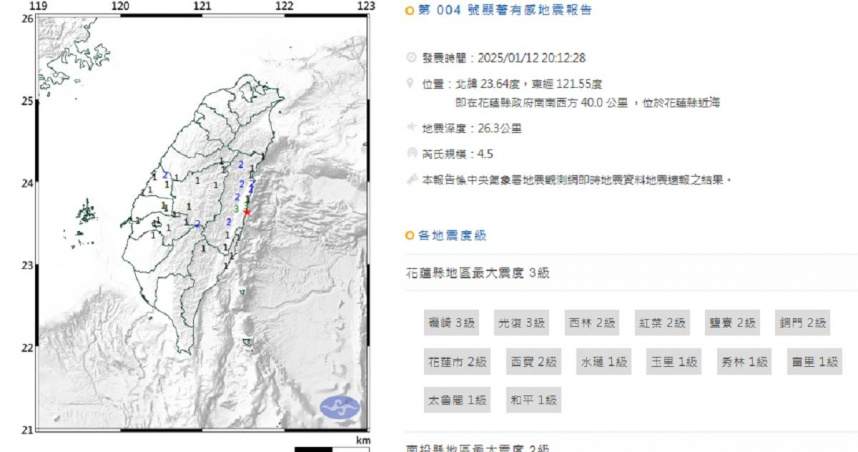
Task: Click the 本報告係中央氣象署 notice text
Action: click(577, 180)
